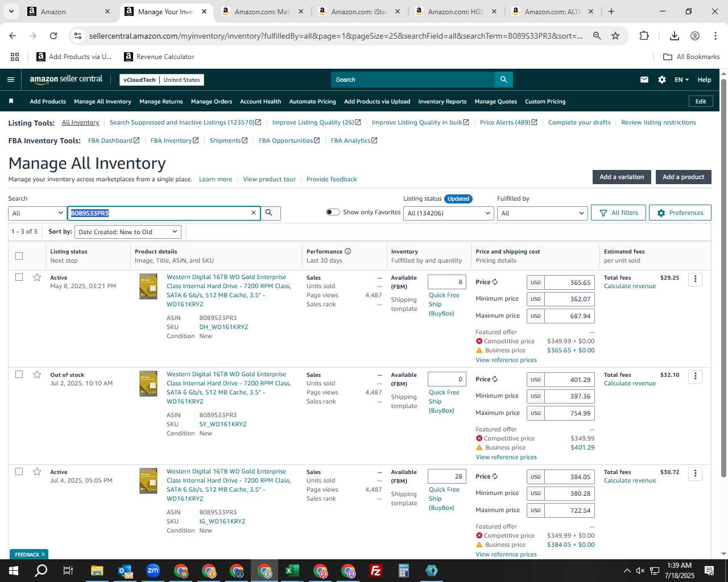Toggle Show only Favorites switch
The height and width of the screenshot is (582, 728).
click(x=333, y=212)
